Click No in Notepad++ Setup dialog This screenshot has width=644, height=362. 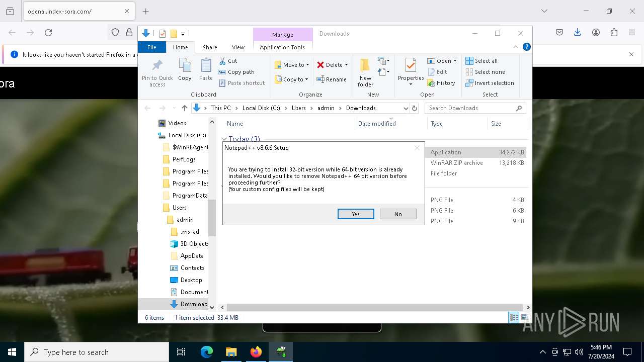(x=398, y=214)
